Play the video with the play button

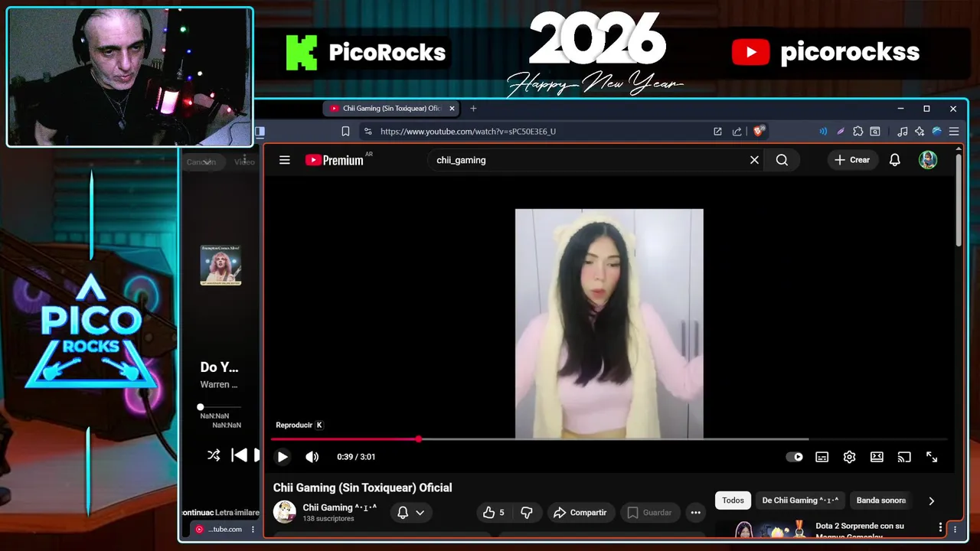pyautogui.click(x=283, y=457)
